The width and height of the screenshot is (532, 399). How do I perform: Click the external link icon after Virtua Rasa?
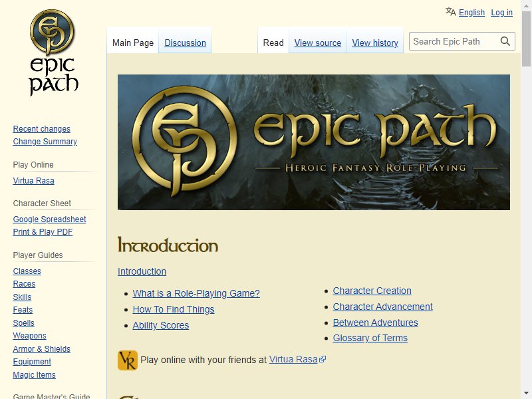(x=323, y=359)
